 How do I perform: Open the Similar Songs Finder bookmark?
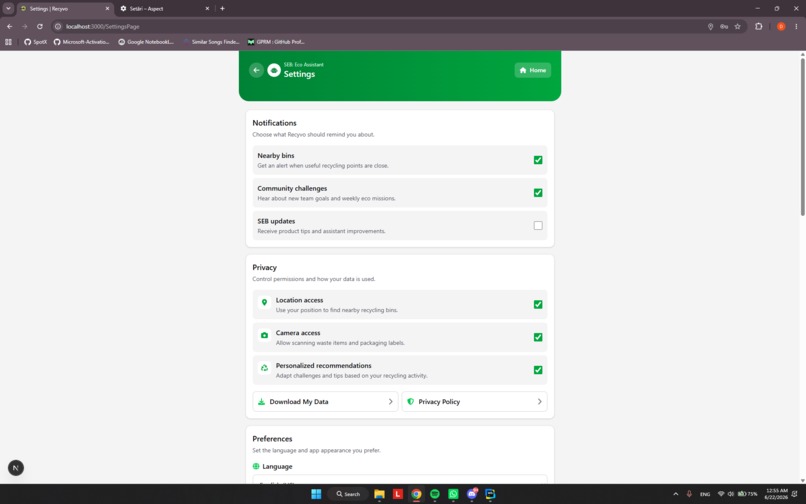pos(211,42)
